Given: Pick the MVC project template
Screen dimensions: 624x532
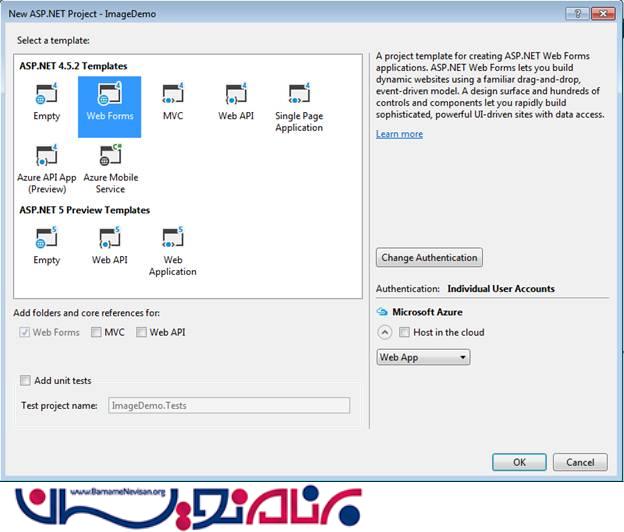Looking at the screenshot, I should click(x=172, y=96).
